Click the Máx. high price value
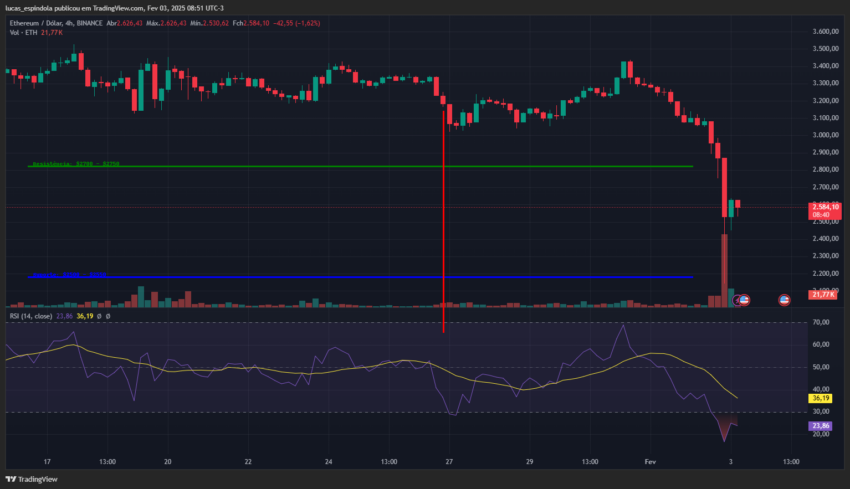The width and height of the screenshot is (850, 489). tap(173, 23)
